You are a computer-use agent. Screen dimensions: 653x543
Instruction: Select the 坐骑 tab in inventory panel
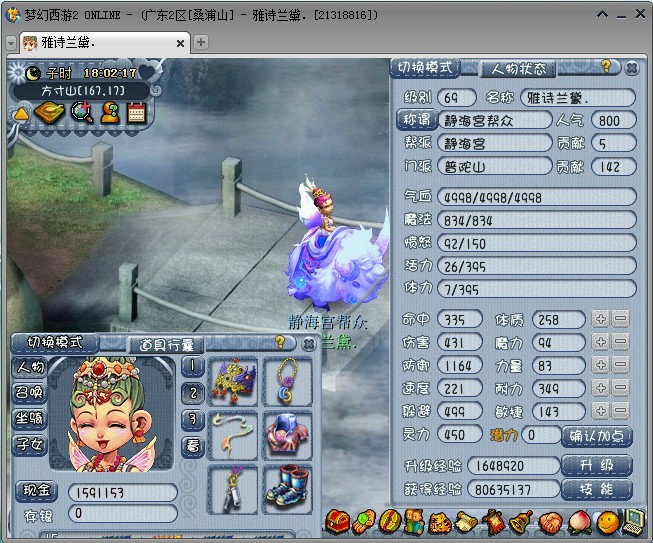pyautogui.click(x=30, y=418)
